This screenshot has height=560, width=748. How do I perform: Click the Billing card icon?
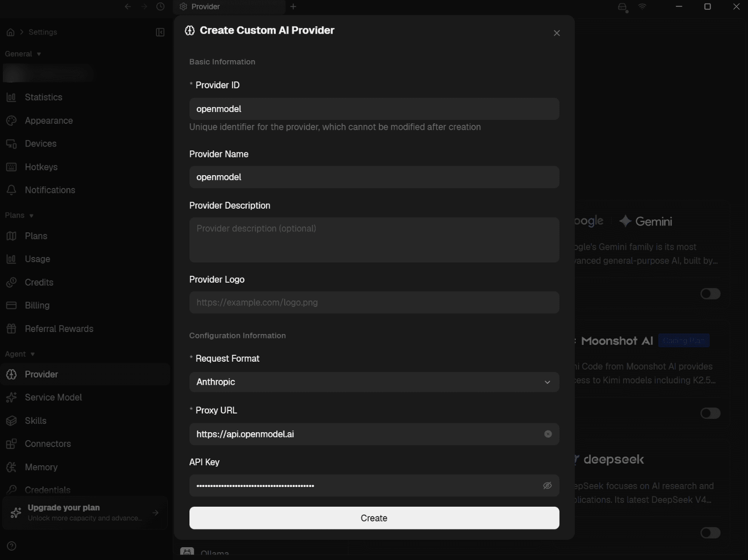11,305
